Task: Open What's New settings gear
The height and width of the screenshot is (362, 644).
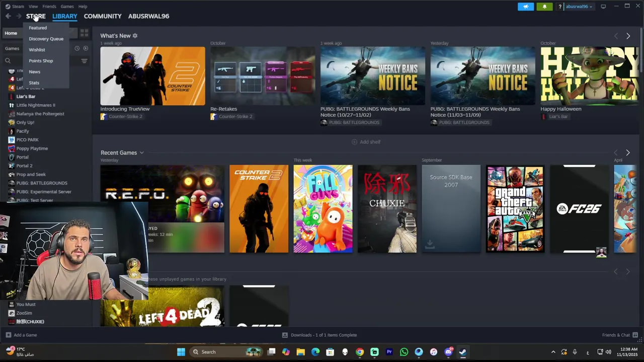Action: tap(135, 36)
